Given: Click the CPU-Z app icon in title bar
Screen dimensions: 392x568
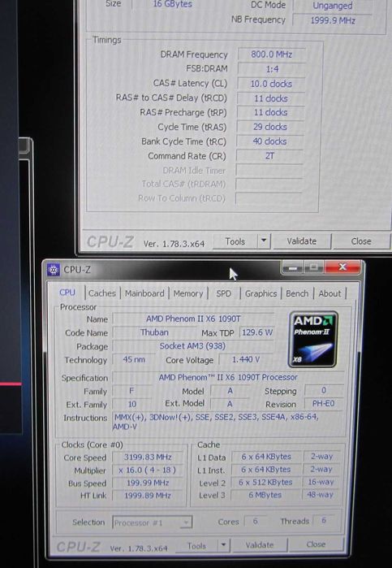Looking at the screenshot, I should (54, 270).
